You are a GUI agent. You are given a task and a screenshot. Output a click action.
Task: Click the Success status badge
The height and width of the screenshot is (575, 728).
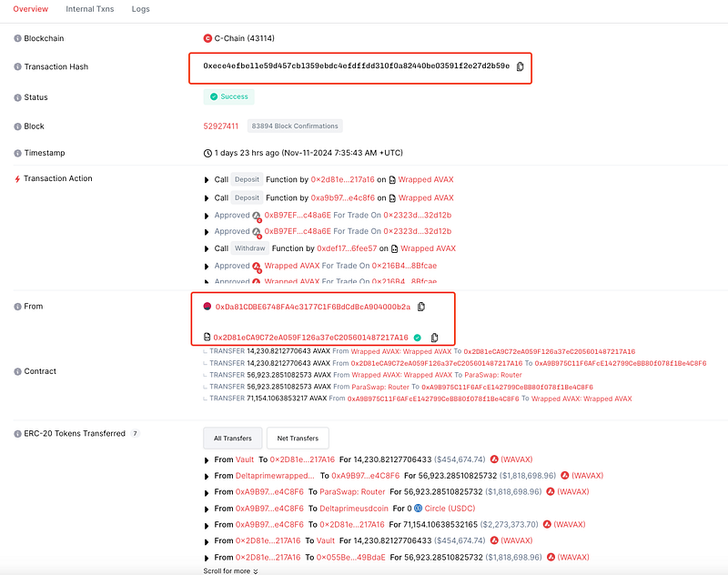click(227, 96)
